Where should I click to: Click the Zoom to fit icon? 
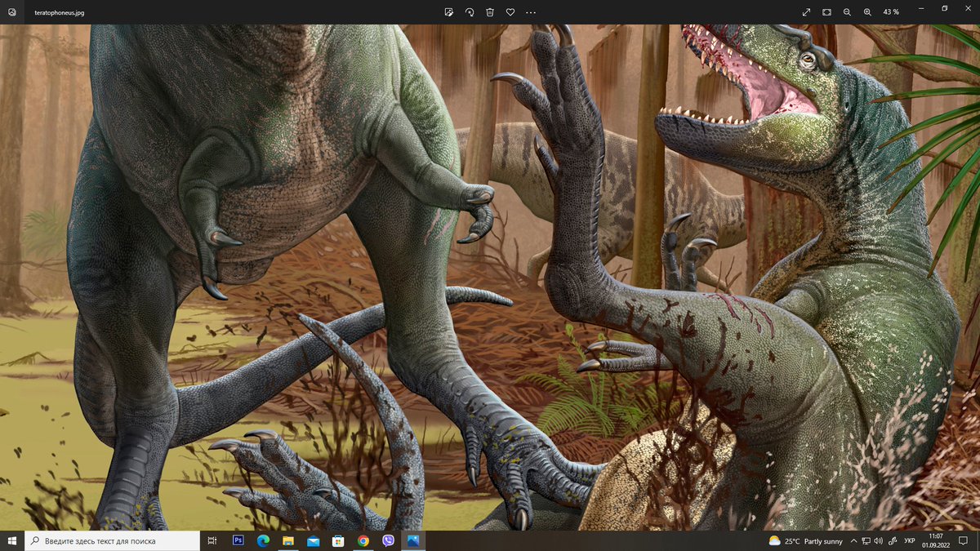coord(826,12)
